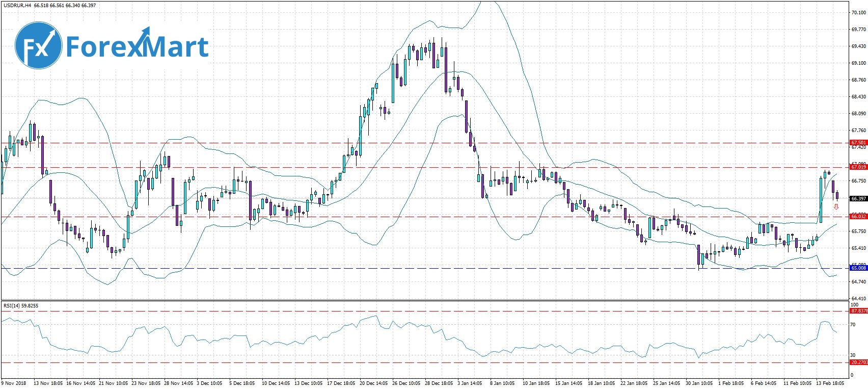
Task: Click the red 67.501 resistance price tag
Action: 858,143
